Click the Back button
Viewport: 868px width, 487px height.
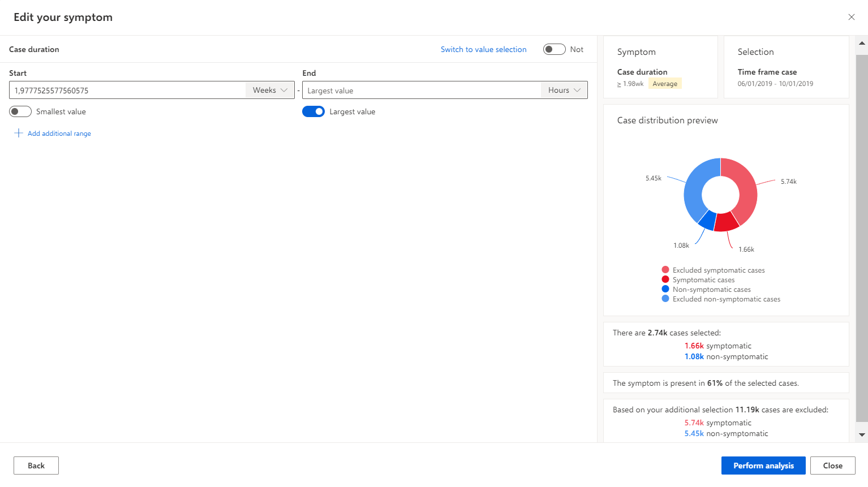coord(36,466)
